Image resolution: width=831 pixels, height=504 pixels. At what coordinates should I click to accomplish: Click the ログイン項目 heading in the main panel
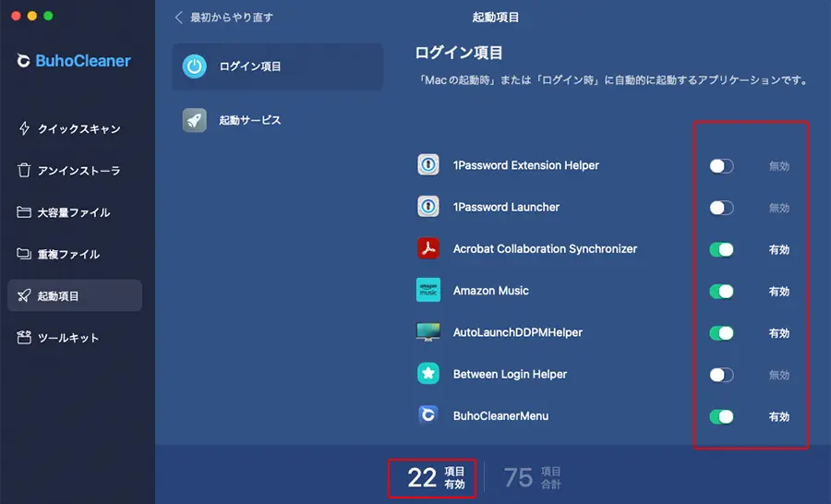pyautogui.click(x=458, y=53)
